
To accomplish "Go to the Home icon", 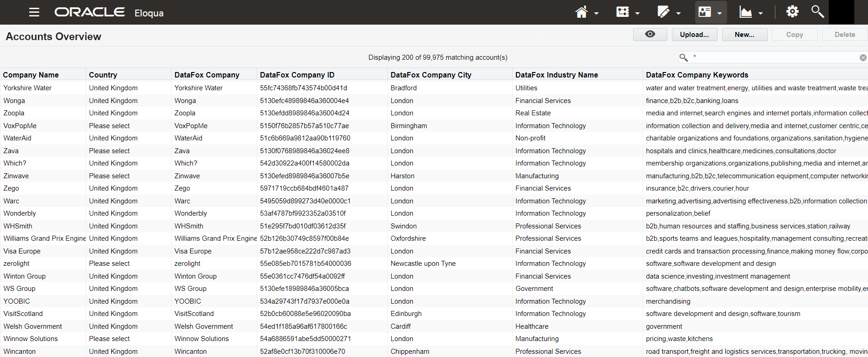I will point(582,12).
